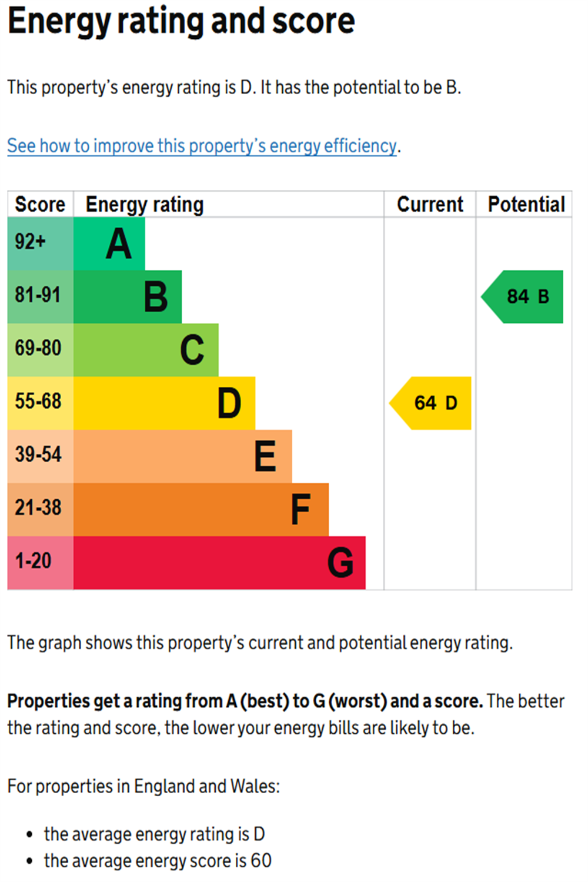This screenshot has height=882, width=588.
Task: Click the green 84 B potential rating arrow
Action: (524, 297)
